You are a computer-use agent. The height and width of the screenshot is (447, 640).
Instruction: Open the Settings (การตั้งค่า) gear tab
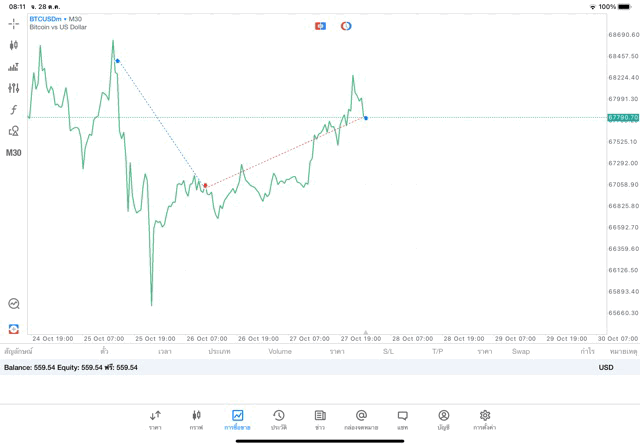485,419
